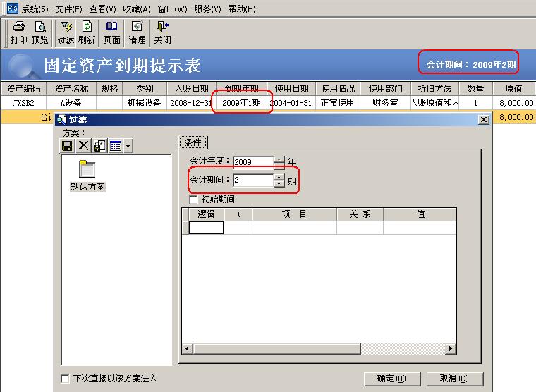Screen dimensions: 536x392
Task: Click the 逻辑 column header in condition grid
Action: click(206, 214)
